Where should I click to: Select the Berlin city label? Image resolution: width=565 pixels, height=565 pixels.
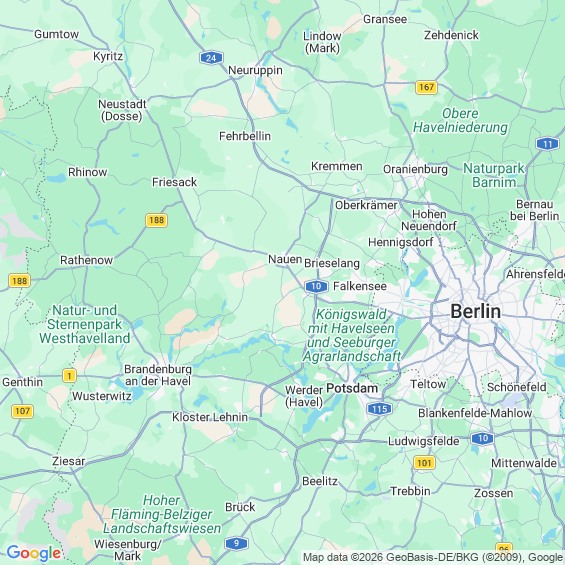pos(476,311)
